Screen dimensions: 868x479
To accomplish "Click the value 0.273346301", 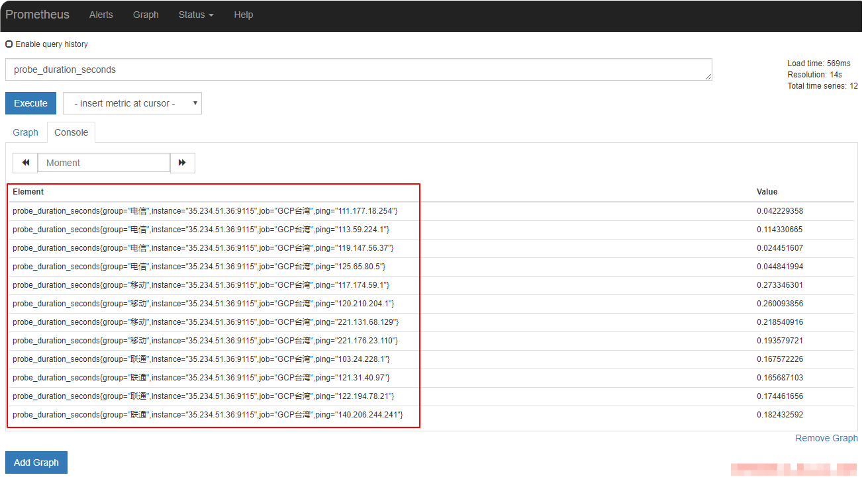I will (780, 285).
